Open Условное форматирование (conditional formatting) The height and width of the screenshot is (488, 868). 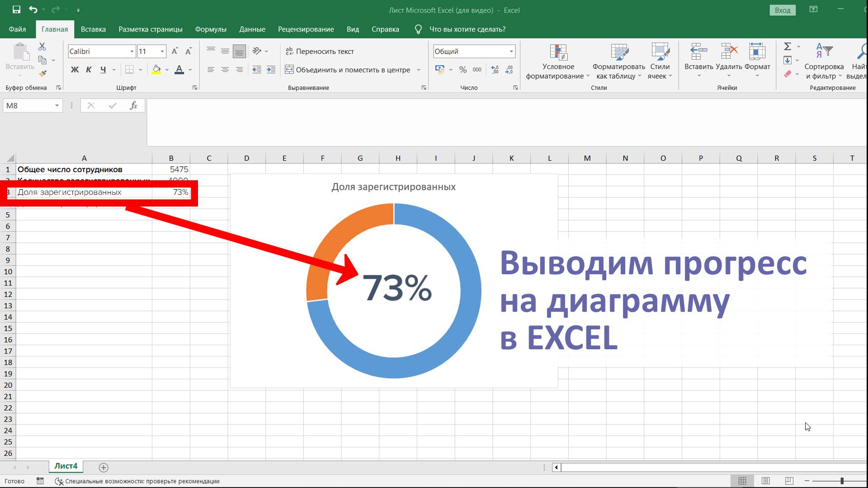[x=559, y=60]
